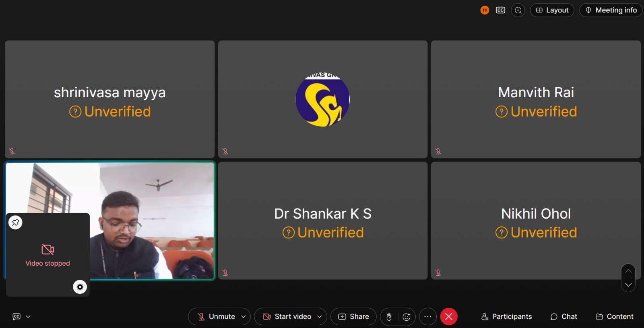Pin the self-view video panel

pos(15,222)
